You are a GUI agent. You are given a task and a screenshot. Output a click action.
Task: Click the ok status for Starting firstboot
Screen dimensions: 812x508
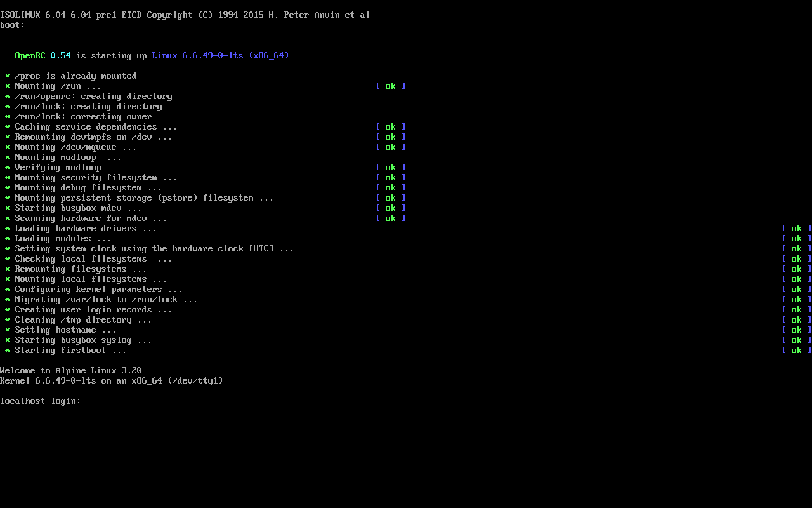pyautogui.click(x=796, y=351)
